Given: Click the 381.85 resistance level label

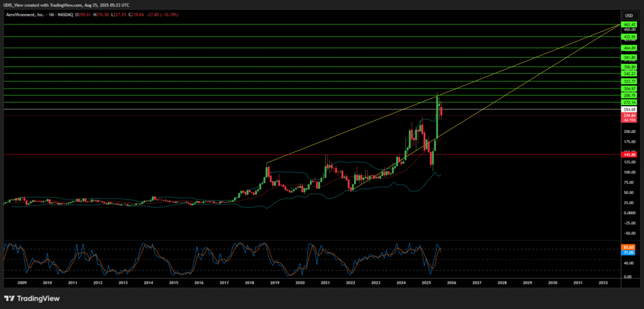Looking at the screenshot, I should [x=628, y=57].
